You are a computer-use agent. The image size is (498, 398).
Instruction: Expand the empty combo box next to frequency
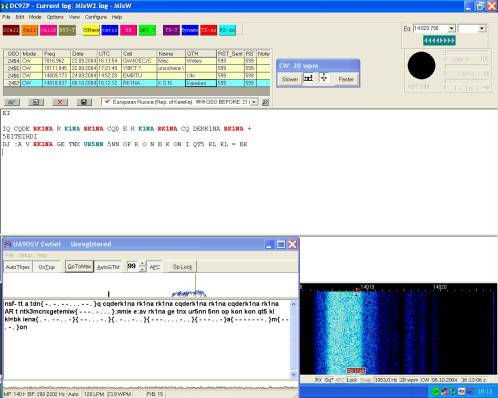click(x=482, y=28)
